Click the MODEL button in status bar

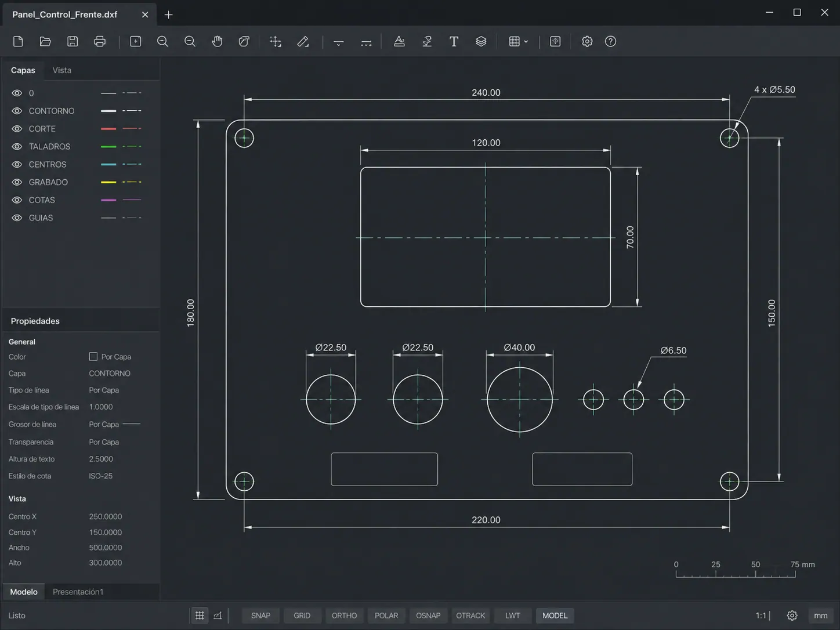[x=555, y=615]
